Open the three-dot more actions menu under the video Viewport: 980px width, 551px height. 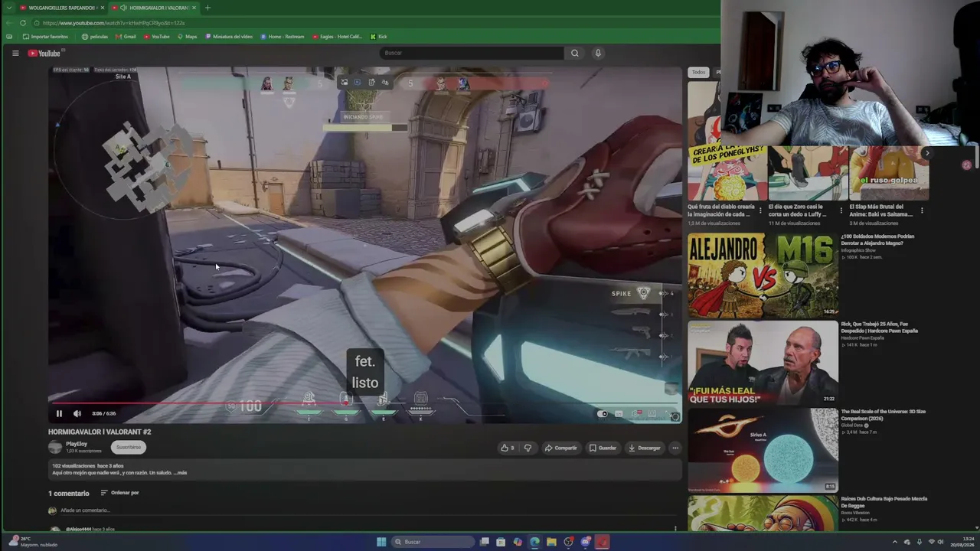pos(675,448)
